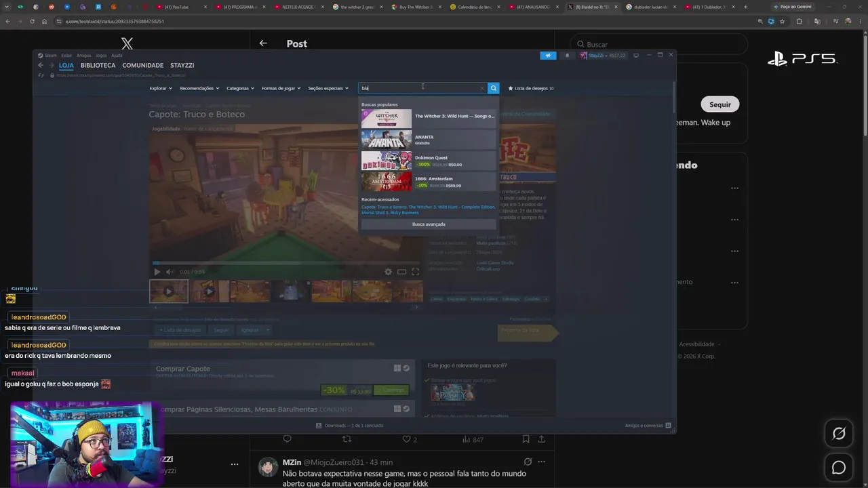Screen dimensions: 868x488
Task: Add Capote to cart with Carrinho button
Action: point(391,390)
